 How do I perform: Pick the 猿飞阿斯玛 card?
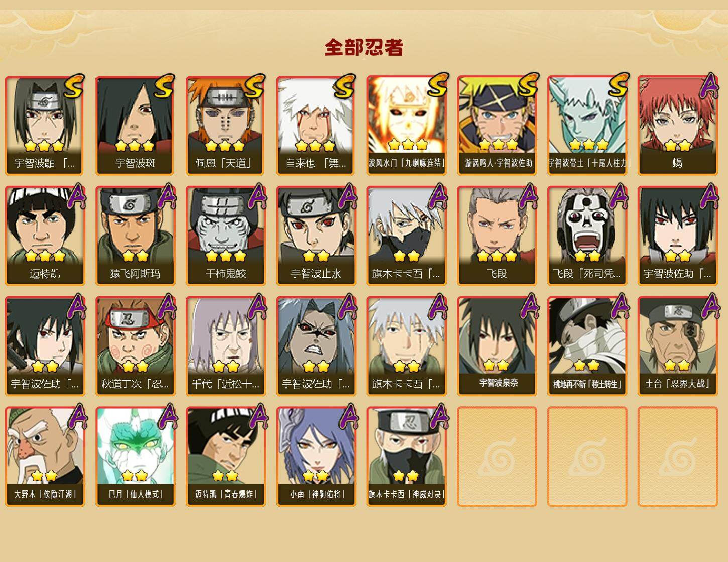[135, 236]
